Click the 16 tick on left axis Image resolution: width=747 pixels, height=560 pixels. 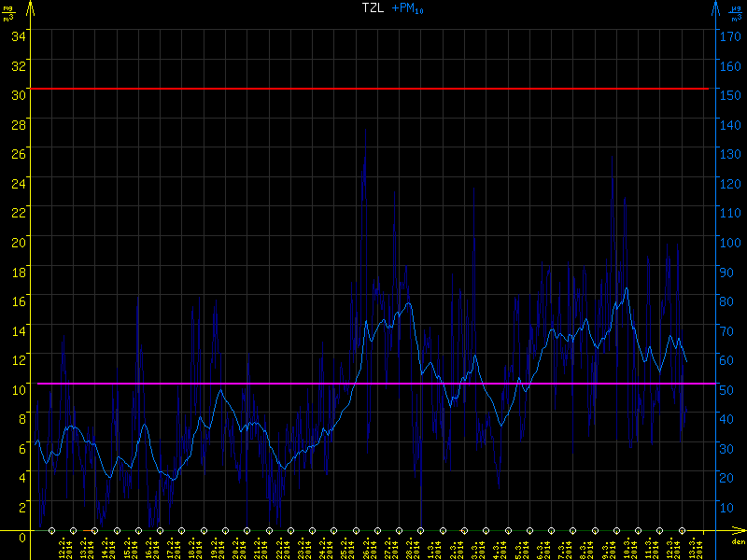(x=20, y=300)
